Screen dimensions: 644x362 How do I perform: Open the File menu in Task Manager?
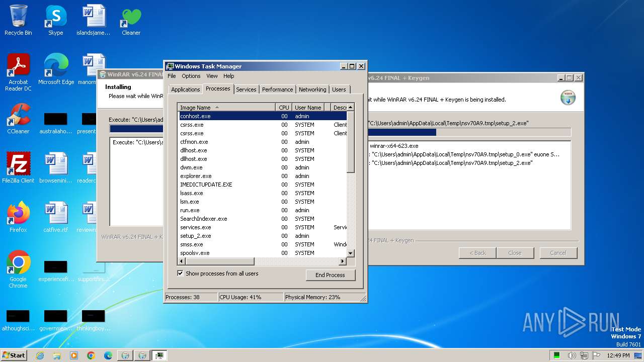coord(172,76)
